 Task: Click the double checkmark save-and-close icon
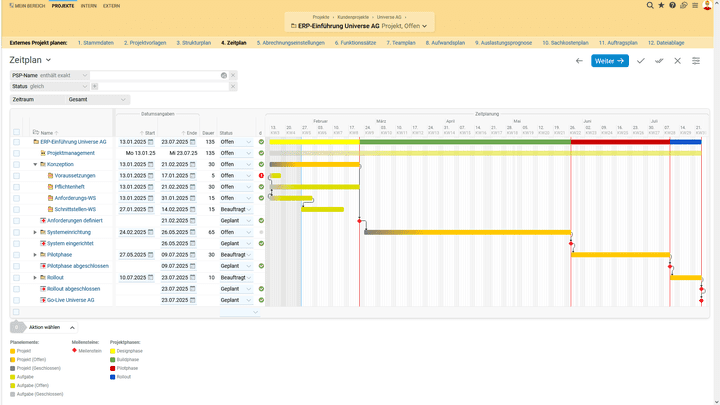click(x=659, y=61)
